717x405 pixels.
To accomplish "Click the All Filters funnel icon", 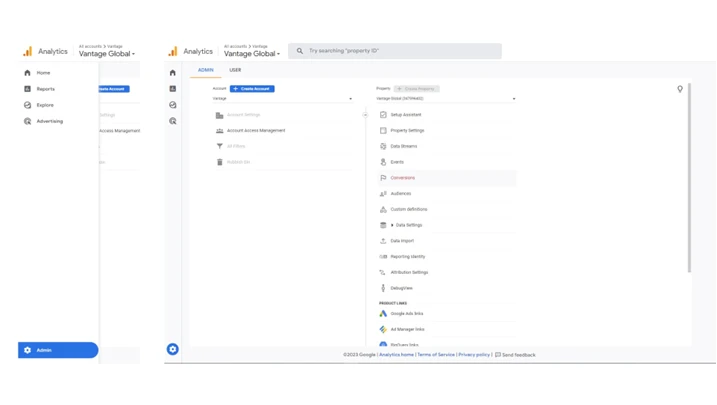I will tap(219, 146).
